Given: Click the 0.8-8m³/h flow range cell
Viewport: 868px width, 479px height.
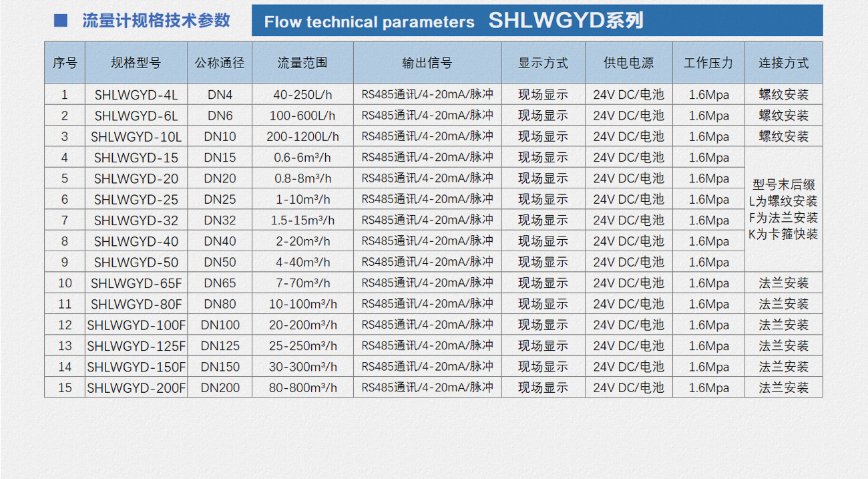Looking at the screenshot, I should [302, 178].
